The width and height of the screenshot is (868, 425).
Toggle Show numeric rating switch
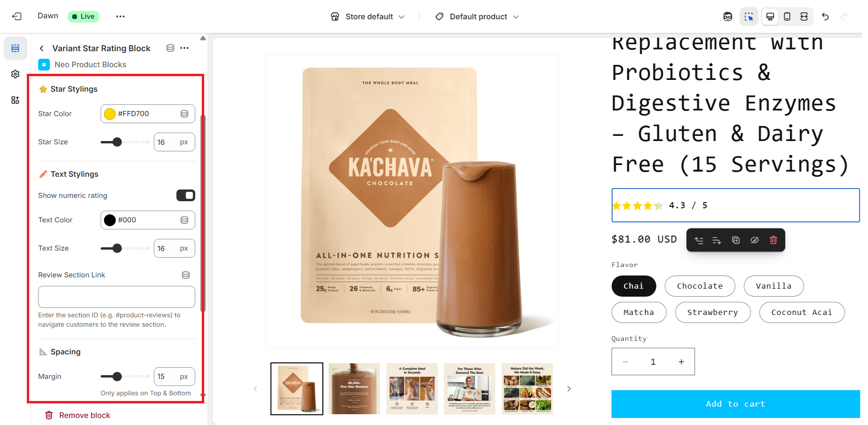point(186,196)
